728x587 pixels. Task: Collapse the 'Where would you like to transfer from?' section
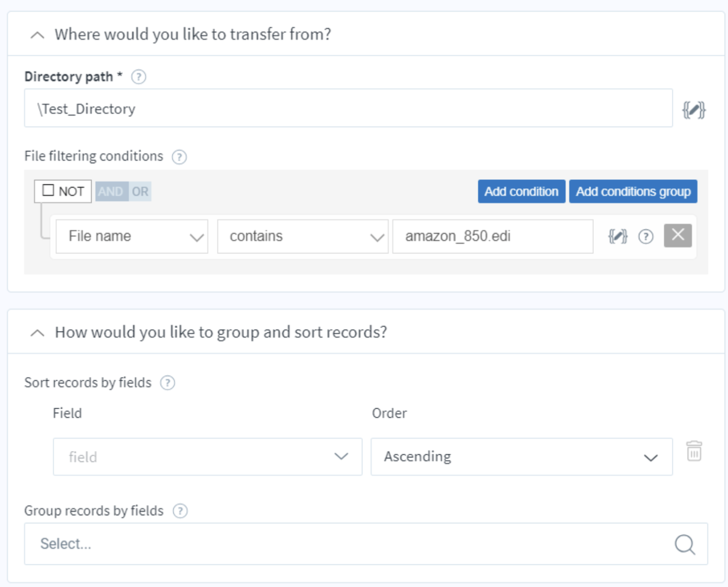(x=38, y=35)
